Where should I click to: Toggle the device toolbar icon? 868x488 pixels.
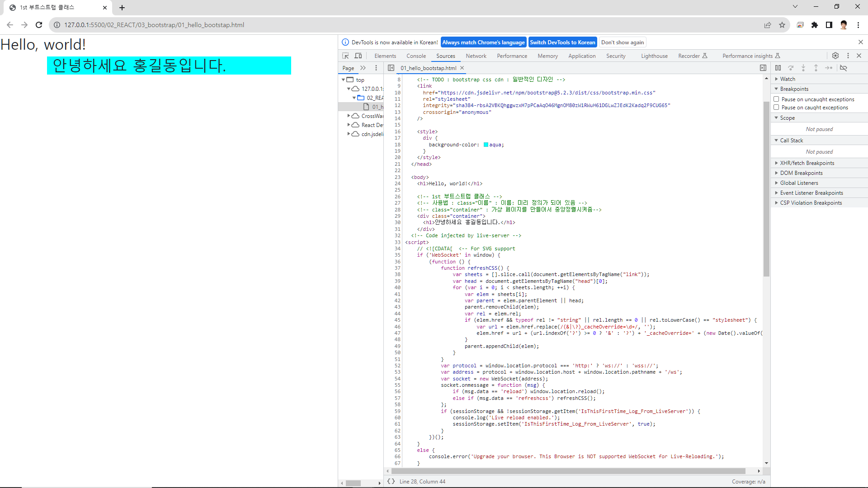[x=358, y=56]
